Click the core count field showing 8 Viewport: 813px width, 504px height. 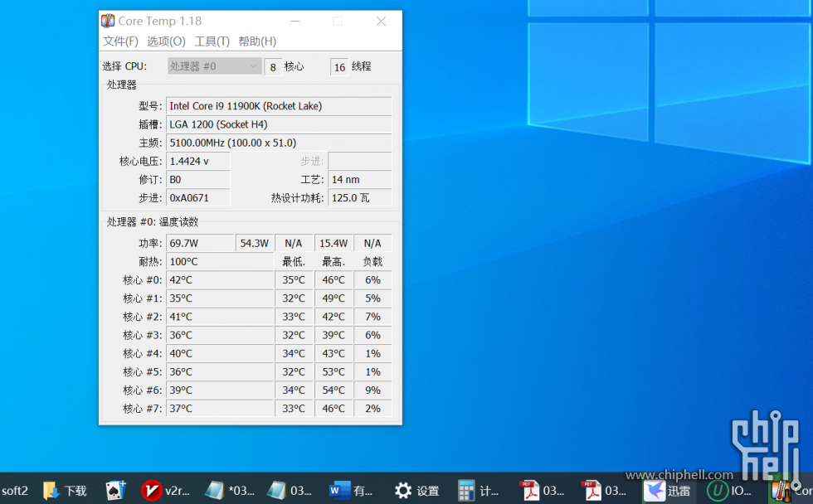[x=273, y=67]
